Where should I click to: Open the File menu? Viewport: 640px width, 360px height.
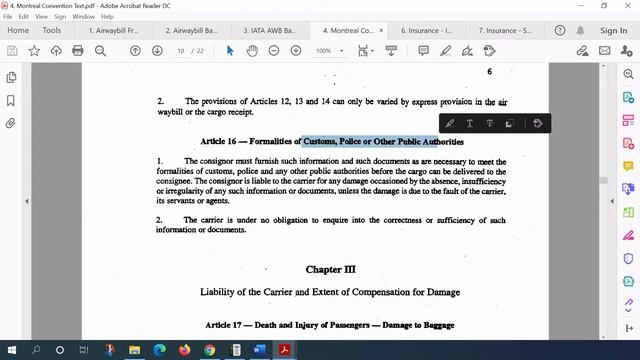7,17
